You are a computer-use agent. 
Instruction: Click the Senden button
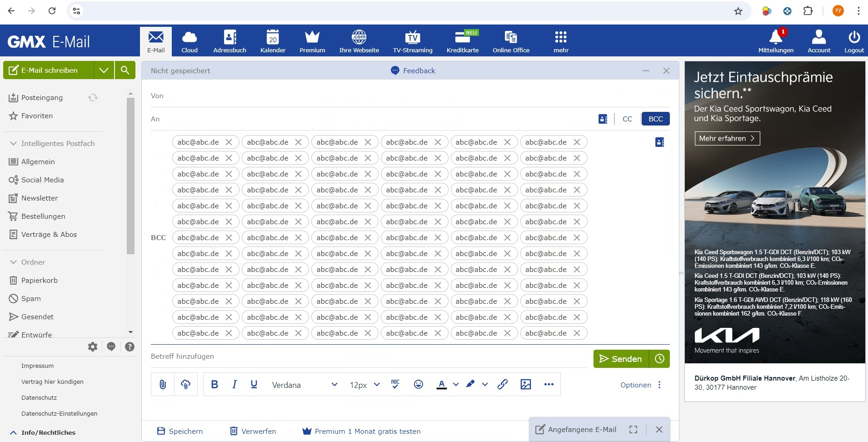[621, 359]
